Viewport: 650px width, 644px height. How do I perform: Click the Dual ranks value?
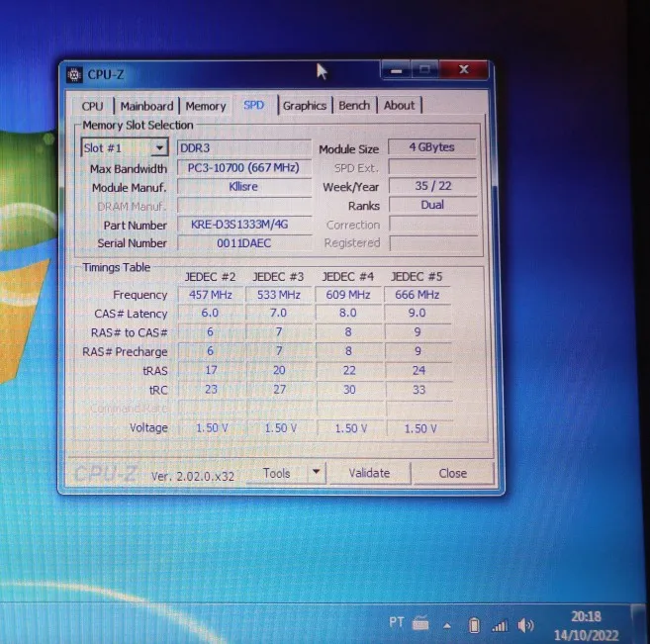tap(432, 205)
